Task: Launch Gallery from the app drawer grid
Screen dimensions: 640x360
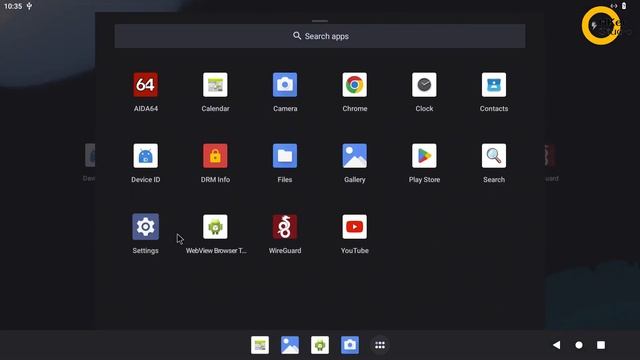Action: (355, 156)
